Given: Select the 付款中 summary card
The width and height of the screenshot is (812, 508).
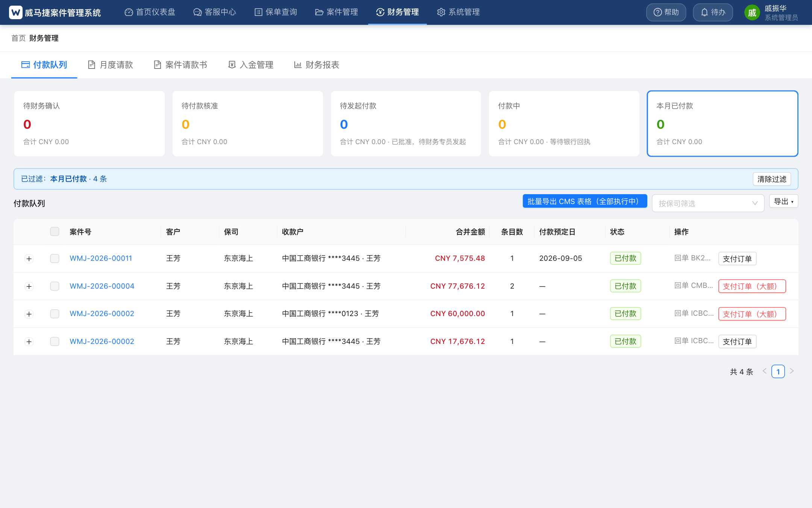Looking at the screenshot, I should pyautogui.click(x=564, y=123).
